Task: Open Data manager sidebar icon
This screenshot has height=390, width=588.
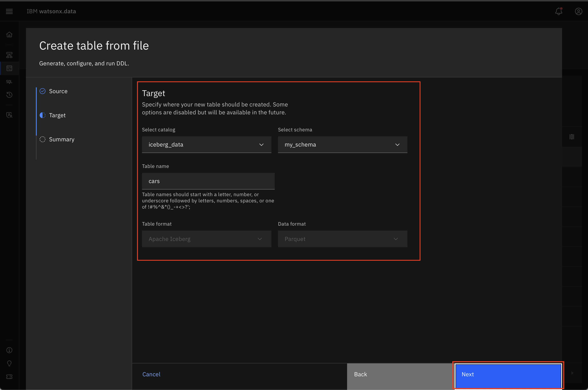Action: pos(9,68)
